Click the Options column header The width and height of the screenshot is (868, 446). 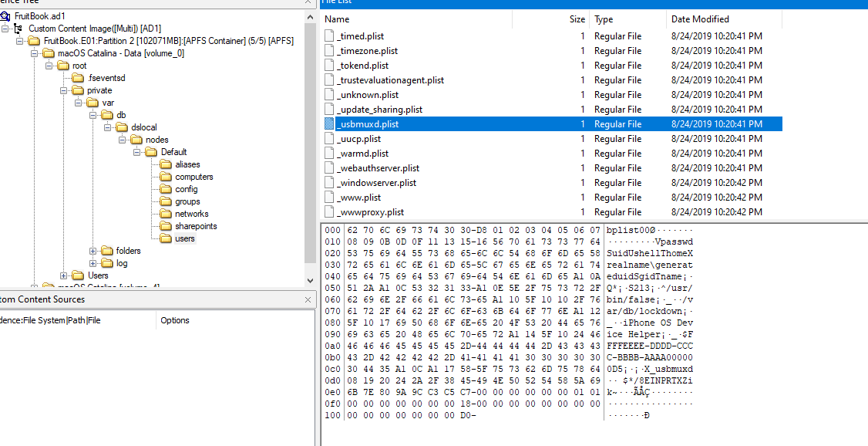tap(235, 320)
